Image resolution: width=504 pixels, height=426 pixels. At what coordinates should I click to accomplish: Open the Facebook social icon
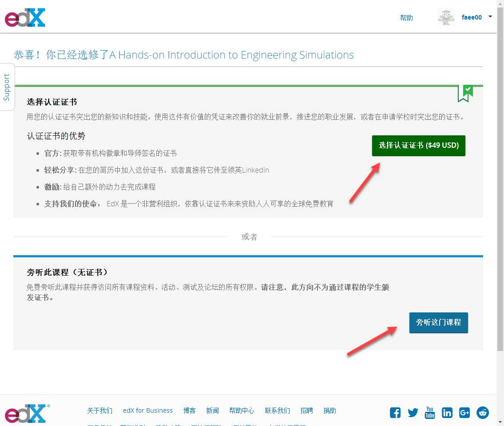395,413
